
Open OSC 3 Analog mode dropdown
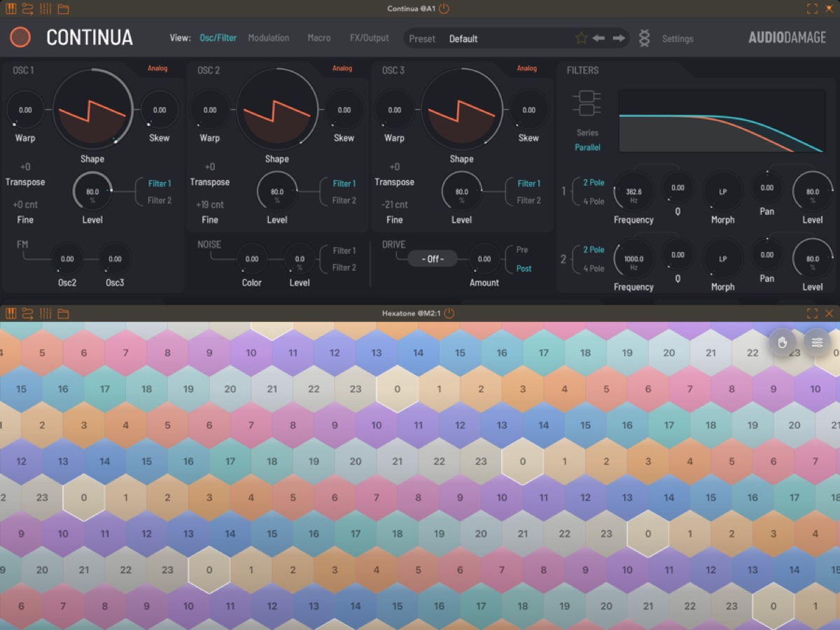527,68
